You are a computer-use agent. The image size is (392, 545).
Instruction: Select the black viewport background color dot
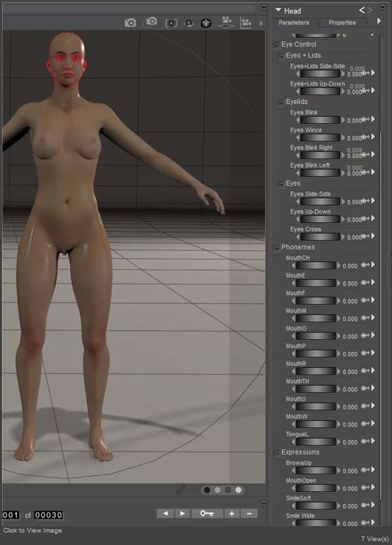point(207,490)
